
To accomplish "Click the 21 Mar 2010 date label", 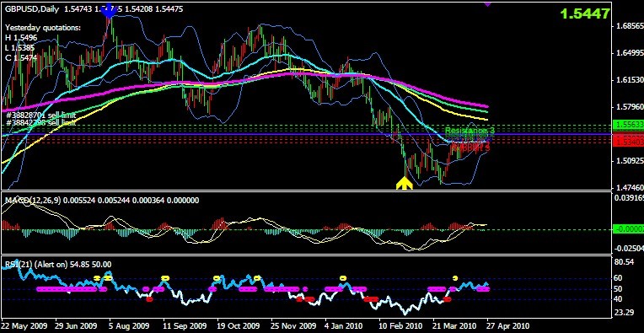I will click(x=454, y=325).
